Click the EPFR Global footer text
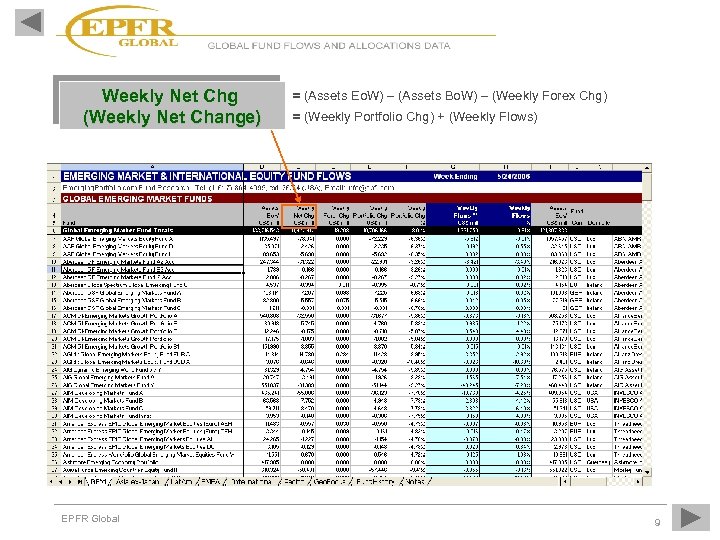Screen dimensions: 720x540 pyautogui.click(x=90, y=518)
